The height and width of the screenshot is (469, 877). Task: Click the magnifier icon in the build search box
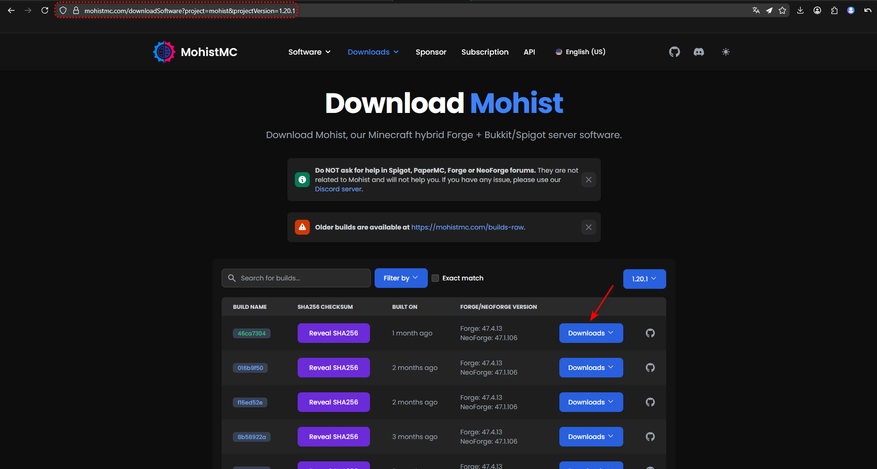232,278
